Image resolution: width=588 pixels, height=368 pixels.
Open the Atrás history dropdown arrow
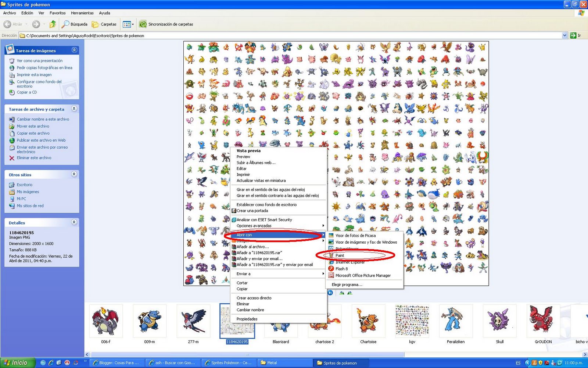(x=26, y=24)
